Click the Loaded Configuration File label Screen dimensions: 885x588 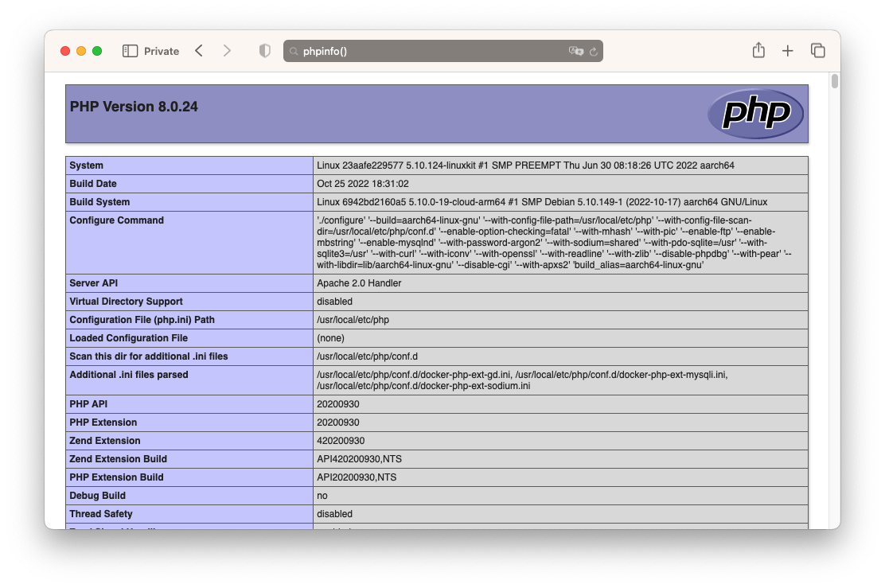[128, 338]
